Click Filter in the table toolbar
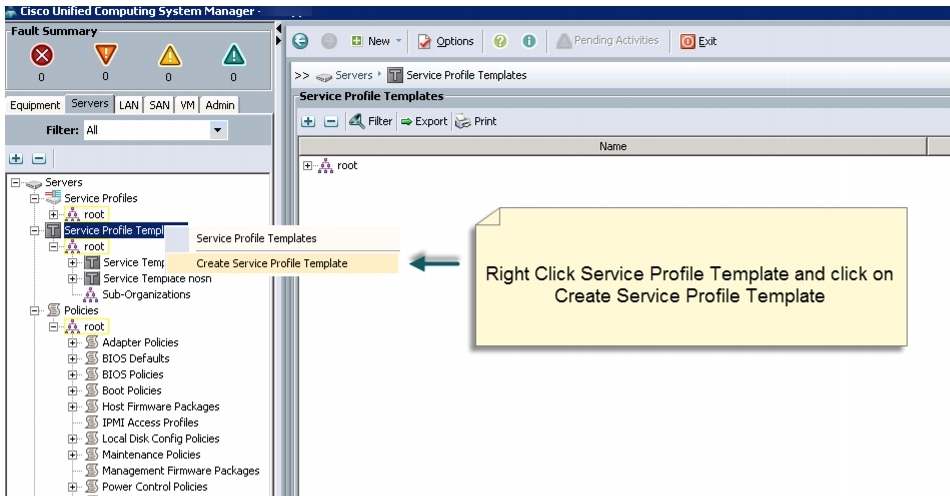 tap(371, 121)
